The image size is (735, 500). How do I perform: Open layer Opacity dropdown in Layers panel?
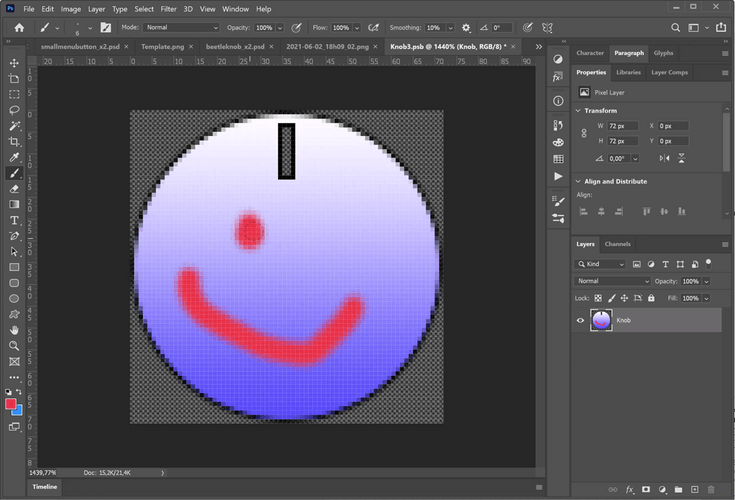(706, 281)
